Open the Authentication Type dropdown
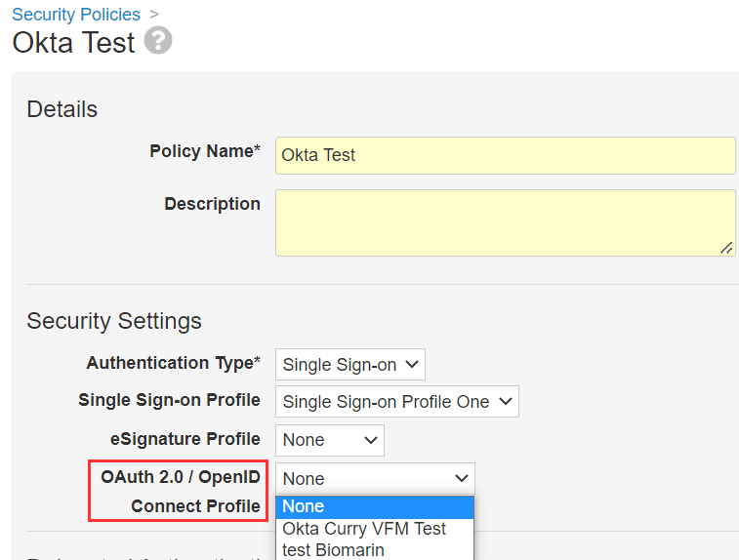 tap(349, 365)
